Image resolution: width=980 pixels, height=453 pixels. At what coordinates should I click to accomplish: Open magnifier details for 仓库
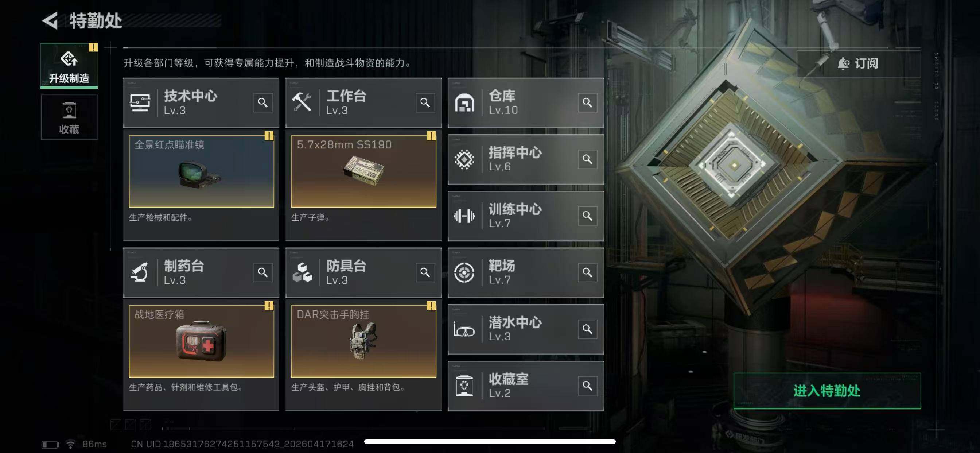587,103
